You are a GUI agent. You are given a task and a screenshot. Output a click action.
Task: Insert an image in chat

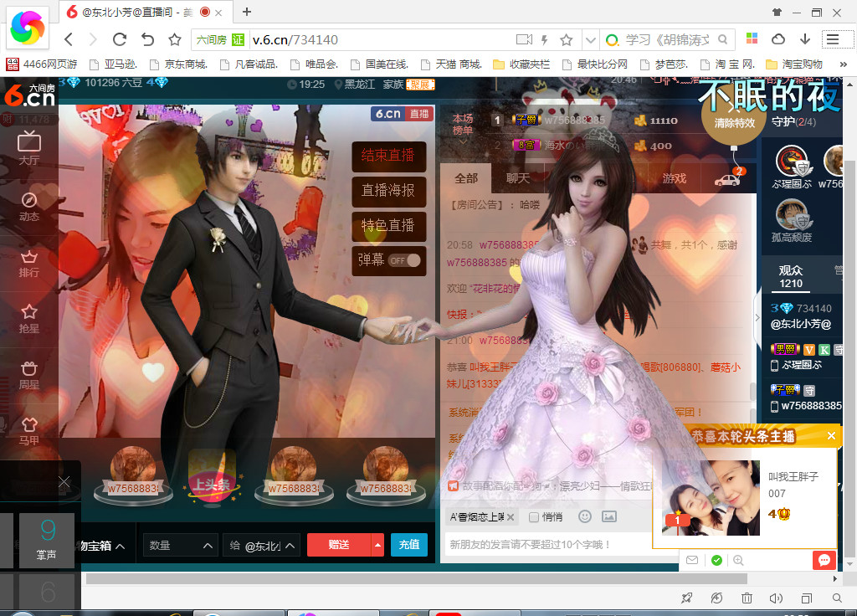[609, 516]
